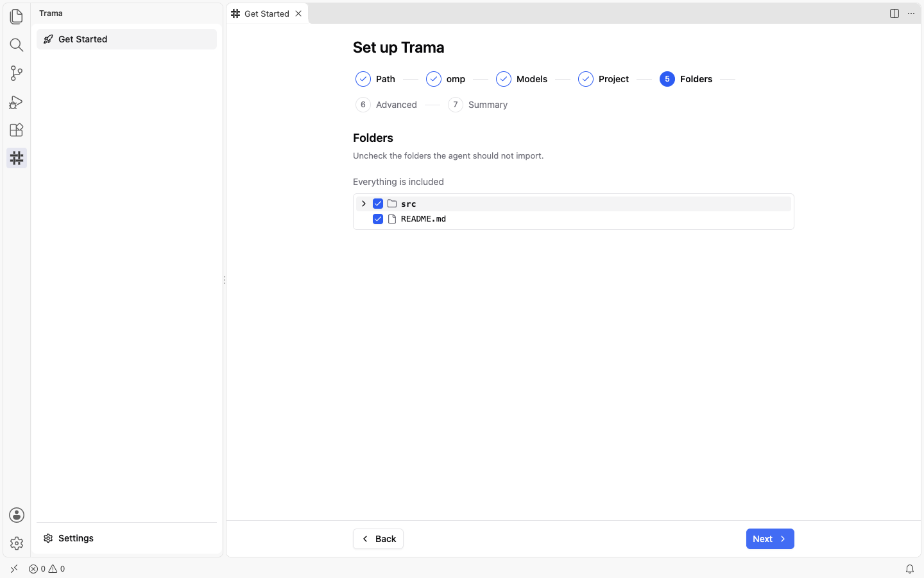The width and height of the screenshot is (924, 578).
Task: Open the Source Control icon
Action: tap(17, 73)
